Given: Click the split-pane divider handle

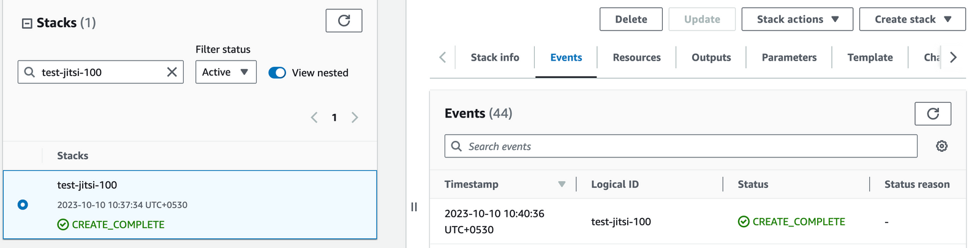Looking at the screenshot, I should coord(414,207).
